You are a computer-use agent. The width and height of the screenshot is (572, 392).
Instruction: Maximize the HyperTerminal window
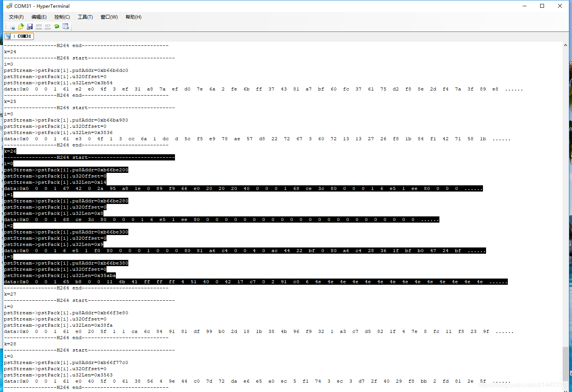click(542, 6)
